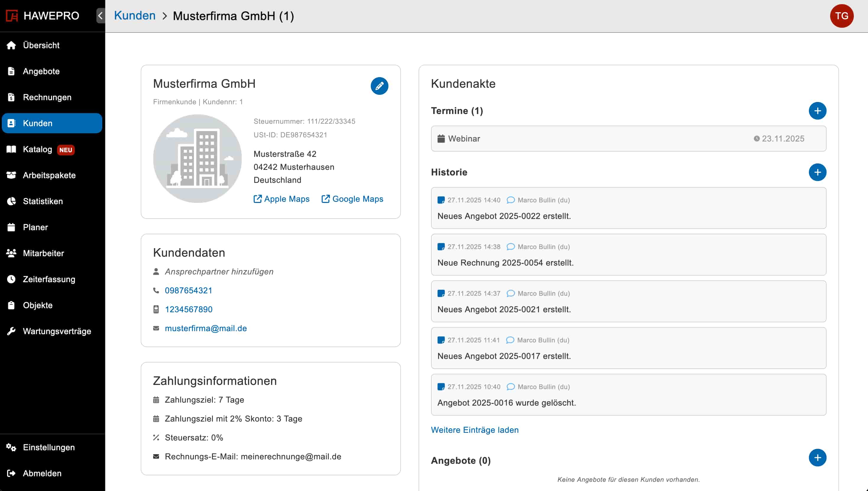Open address in Apple Maps link
This screenshot has height=491, width=868.
(281, 199)
